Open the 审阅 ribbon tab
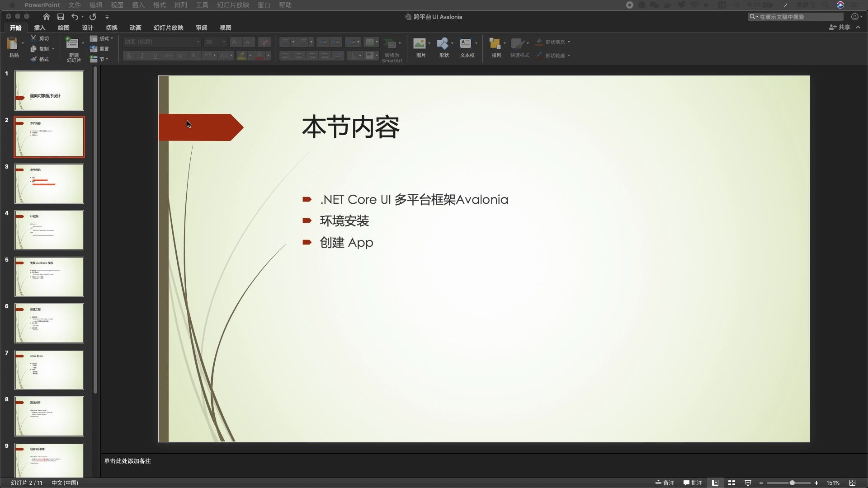The image size is (868, 488). pyautogui.click(x=202, y=28)
